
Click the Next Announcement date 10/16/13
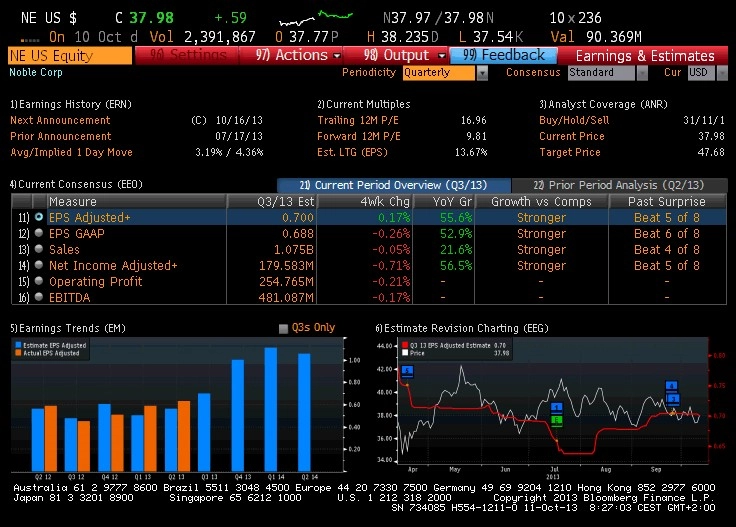(239, 120)
